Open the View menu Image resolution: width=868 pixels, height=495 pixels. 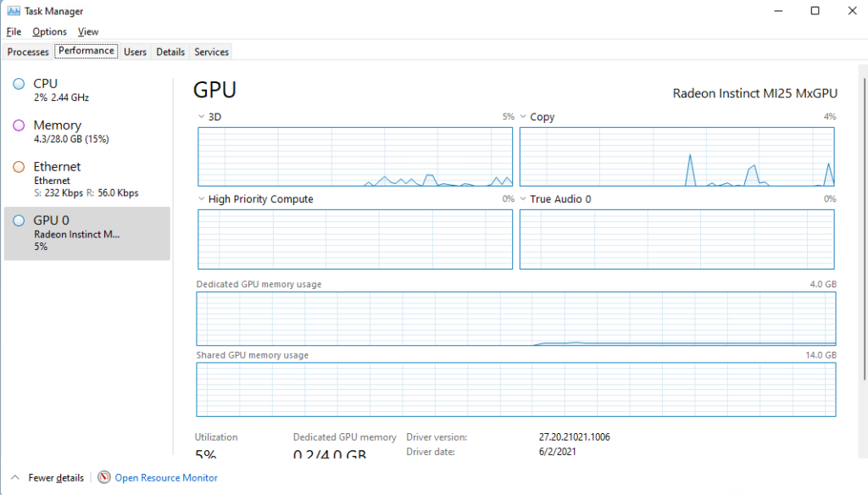[87, 31]
